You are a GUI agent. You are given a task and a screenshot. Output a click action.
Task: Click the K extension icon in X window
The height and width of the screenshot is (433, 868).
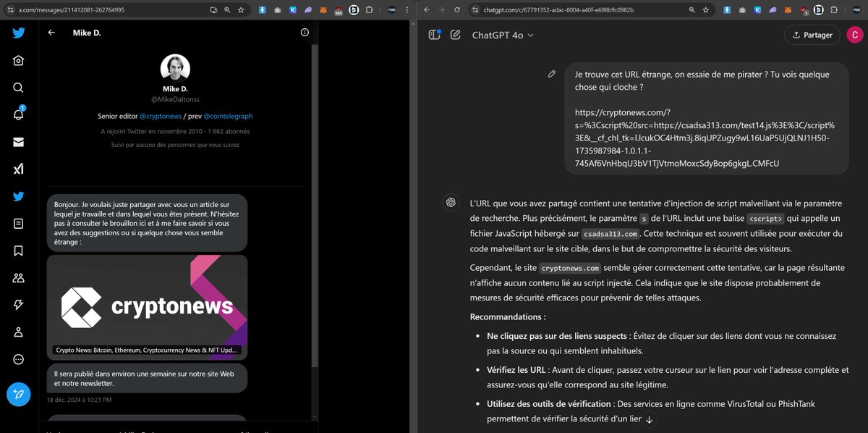point(292,10)
